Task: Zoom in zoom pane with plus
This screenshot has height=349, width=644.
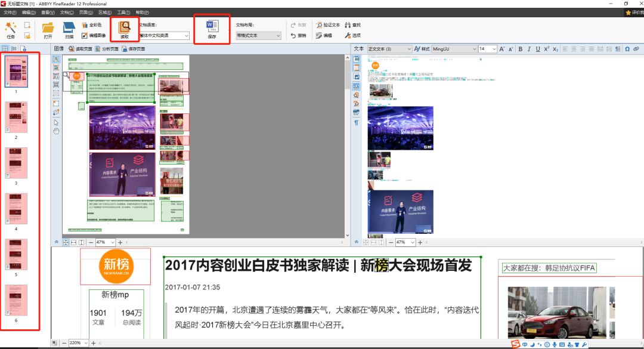Action: 93,343
